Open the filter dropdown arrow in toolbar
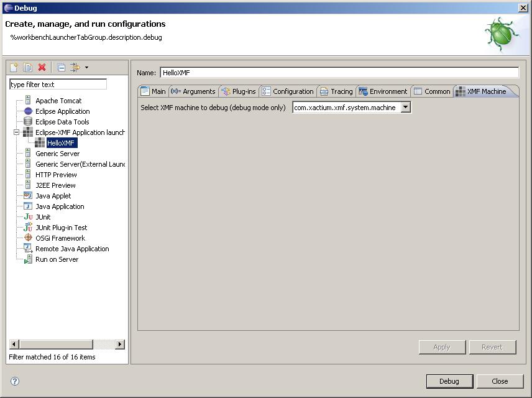532x398 pixels. (x=86, y=68)
